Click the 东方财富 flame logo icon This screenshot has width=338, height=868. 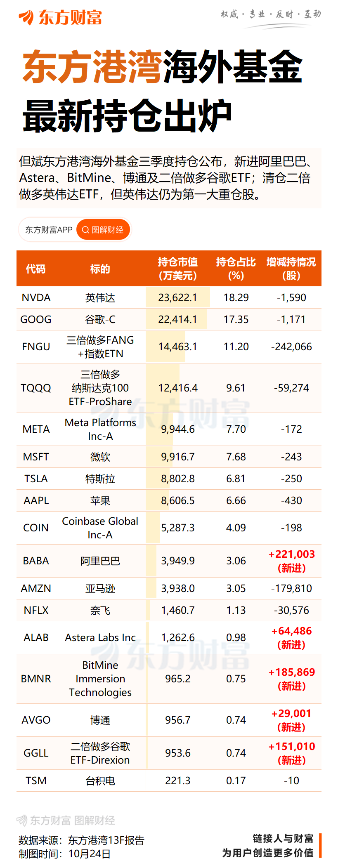tap(26, 17)
